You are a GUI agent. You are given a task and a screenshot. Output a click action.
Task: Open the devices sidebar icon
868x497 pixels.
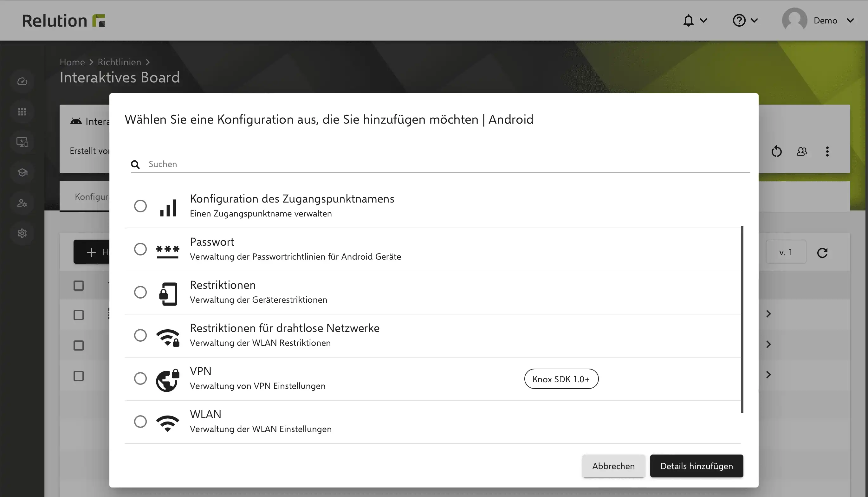(22, 142)
